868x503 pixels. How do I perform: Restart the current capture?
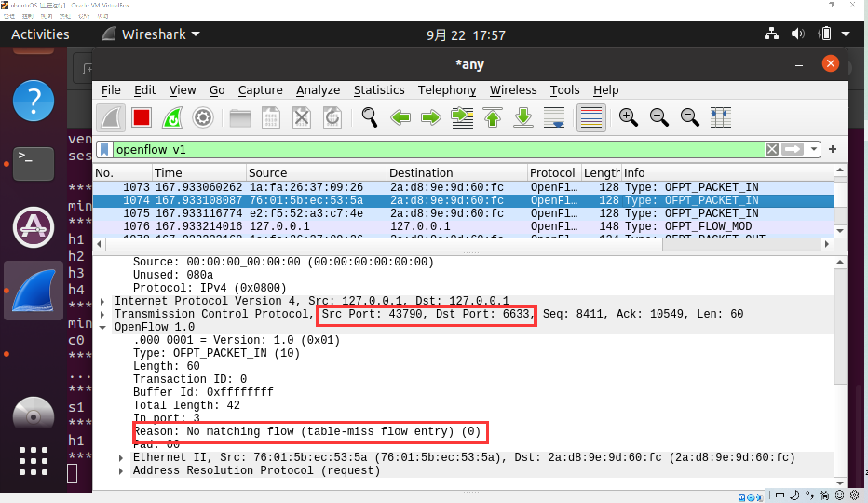click(172, 118)
